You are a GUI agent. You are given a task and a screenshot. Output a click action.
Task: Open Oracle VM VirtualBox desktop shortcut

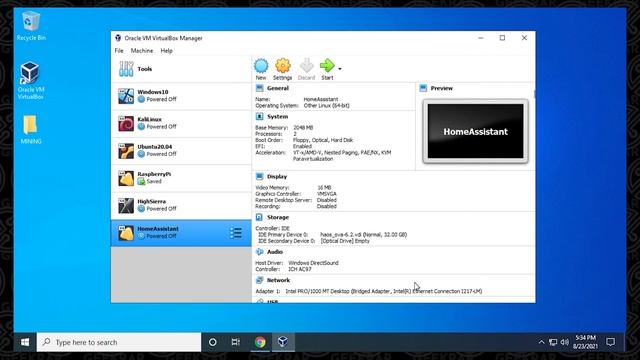31,81
